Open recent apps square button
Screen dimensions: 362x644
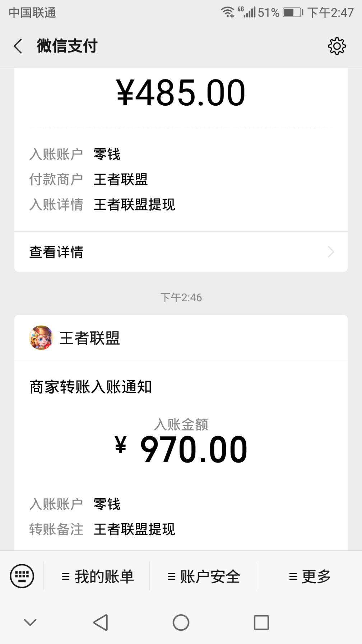click(261, 622)
